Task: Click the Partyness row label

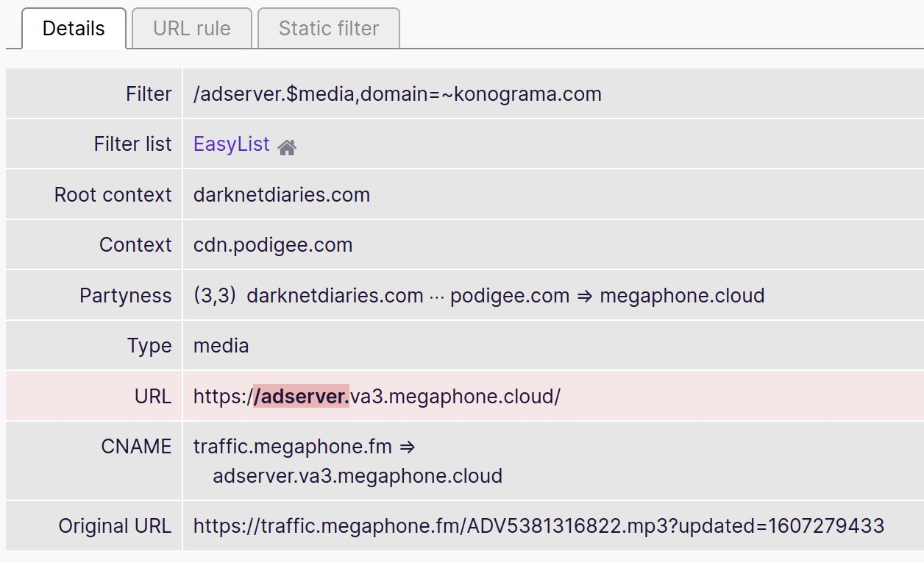Action: click(x=126, y=295)
